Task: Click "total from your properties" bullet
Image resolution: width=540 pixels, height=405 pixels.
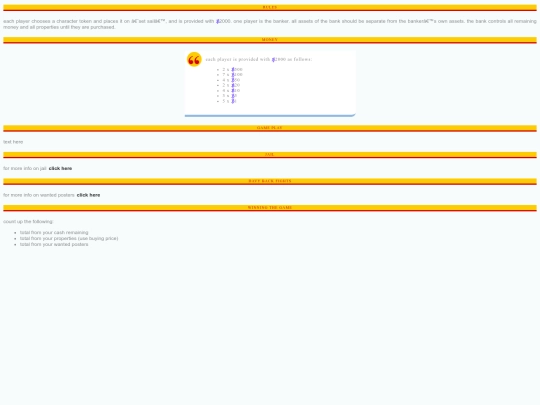Action: pyautogui.click(x=69, y=238)
